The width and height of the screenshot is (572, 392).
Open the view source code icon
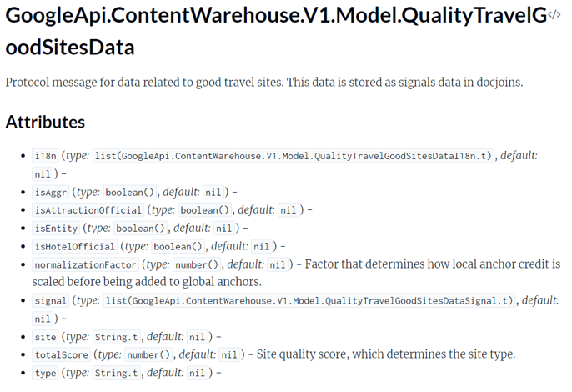(x=554, y=15)
